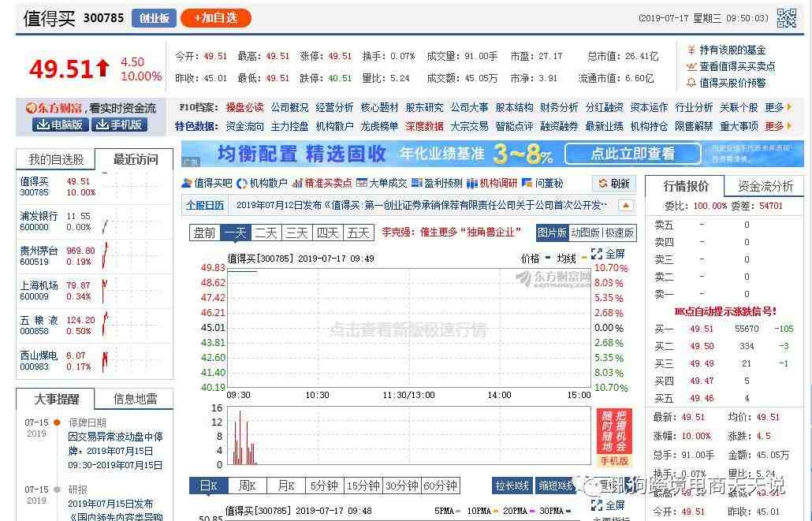Open 资金流向 link

click(244, 126)
